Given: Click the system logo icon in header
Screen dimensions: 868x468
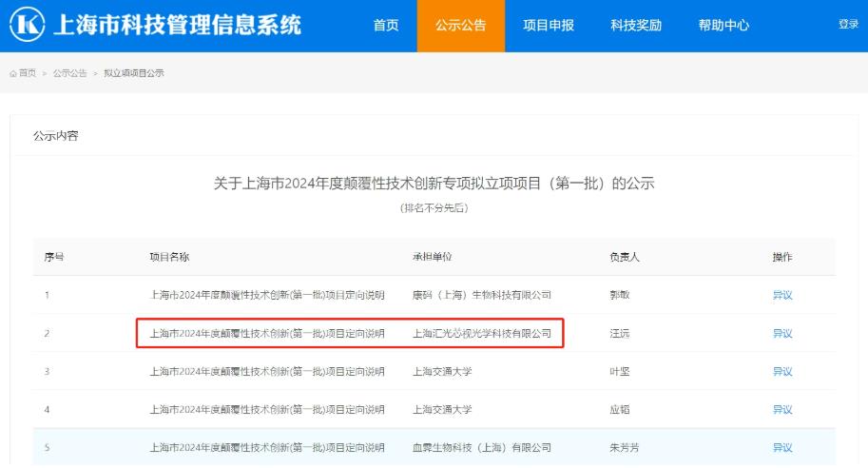Looking at the screenshot, I should pos(28,25).
